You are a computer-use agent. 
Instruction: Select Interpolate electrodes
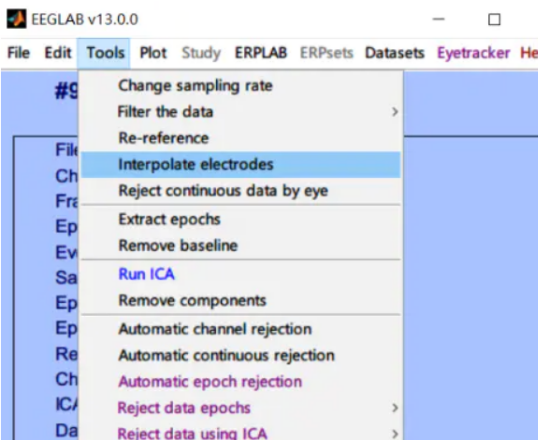[x=241, y=164]
